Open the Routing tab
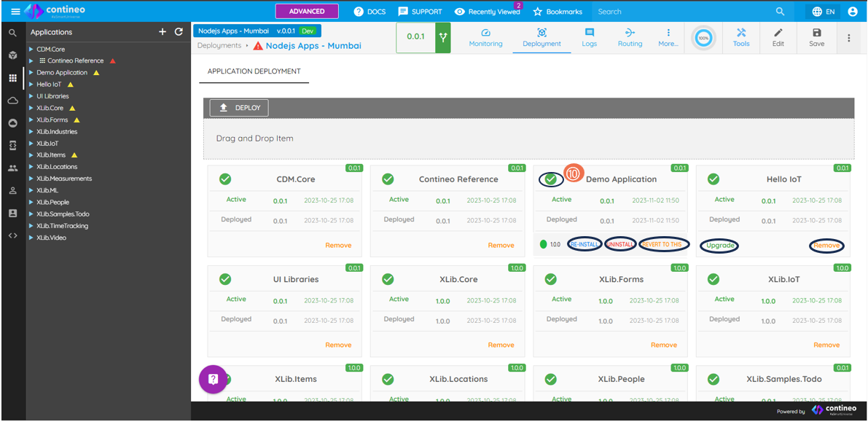Image resolution: width=868 pixels, height=422 pixels. pos(630,37)
